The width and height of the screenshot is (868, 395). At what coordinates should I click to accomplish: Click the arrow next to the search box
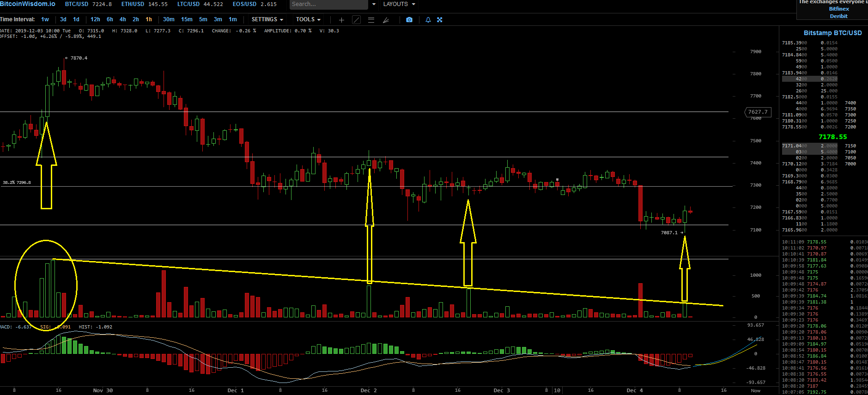374,4
